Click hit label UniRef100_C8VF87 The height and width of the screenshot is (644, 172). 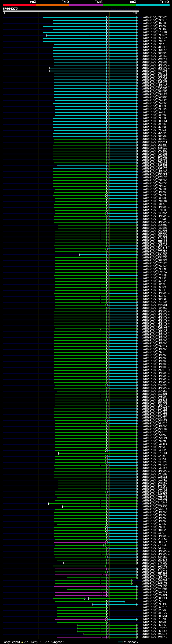(x=154, y=581)
